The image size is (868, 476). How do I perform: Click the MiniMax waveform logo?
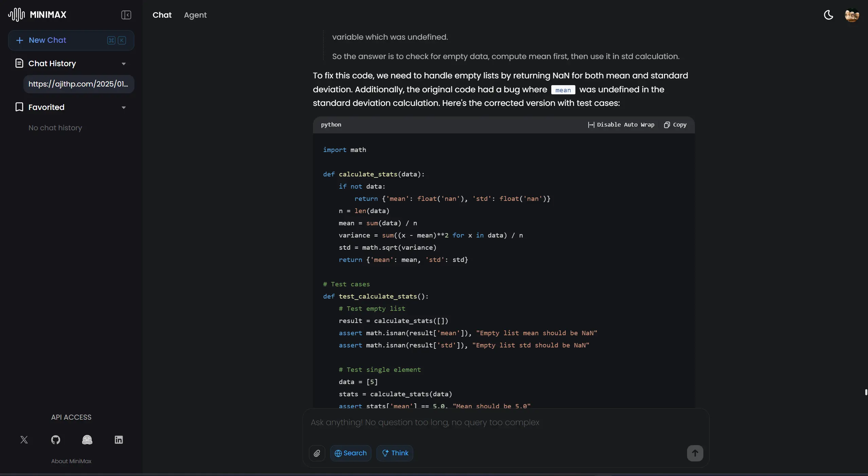(17, 15)
